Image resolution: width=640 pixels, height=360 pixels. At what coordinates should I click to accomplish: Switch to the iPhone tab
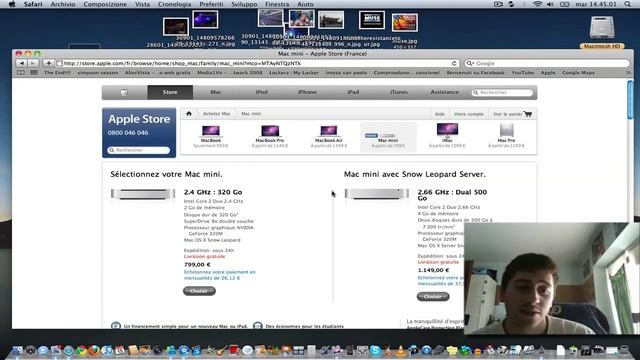[x=307, y=92]
